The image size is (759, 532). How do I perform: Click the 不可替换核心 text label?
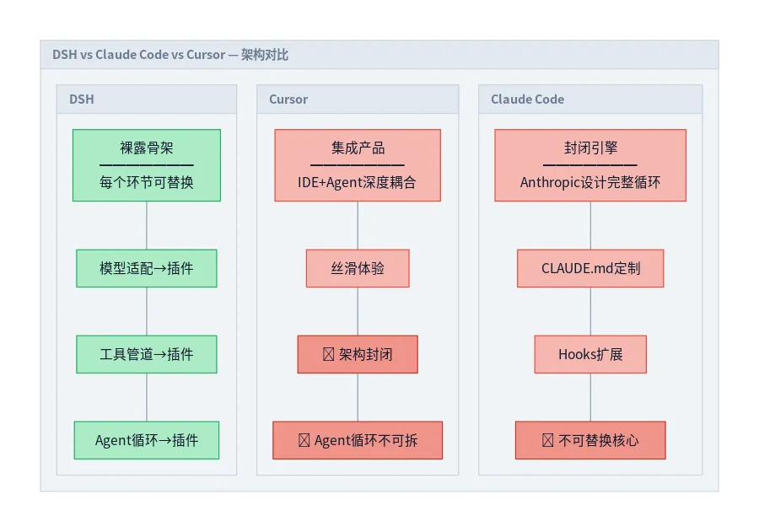[x=598, y=440]
